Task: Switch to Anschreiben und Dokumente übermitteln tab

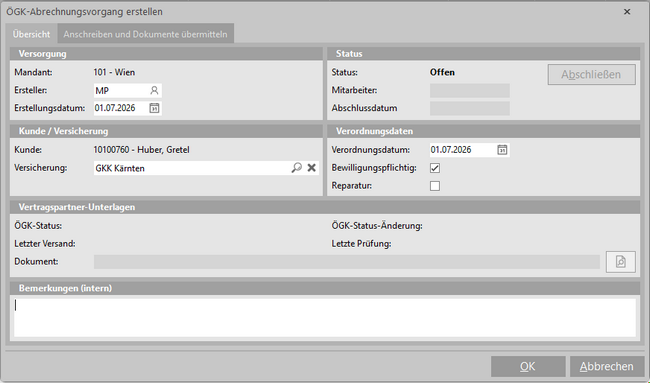Action: tap(146, 34)
